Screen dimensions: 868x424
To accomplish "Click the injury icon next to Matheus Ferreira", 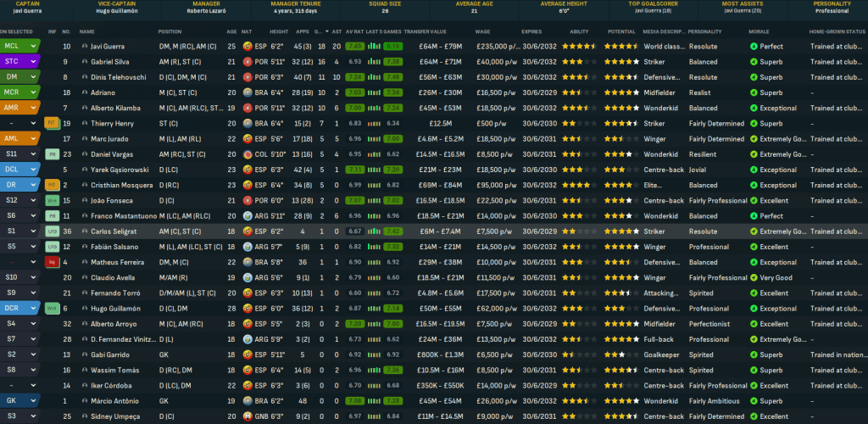I will [x=51, y=262].
